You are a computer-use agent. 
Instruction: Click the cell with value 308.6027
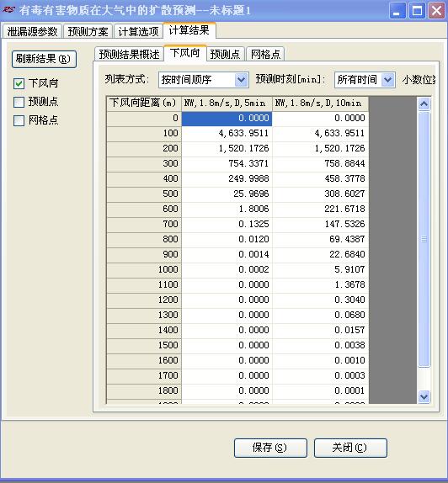pyautogui.click(x=320, y=194)
